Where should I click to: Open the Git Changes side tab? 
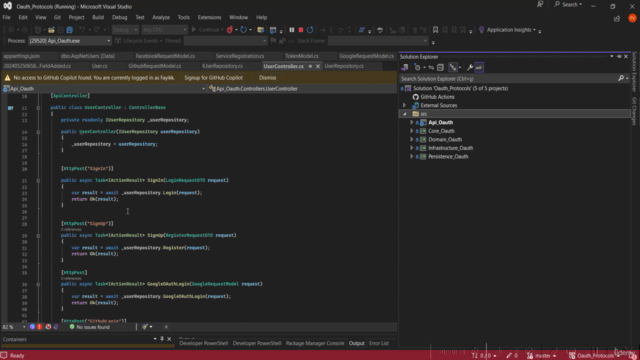[634, 111]
